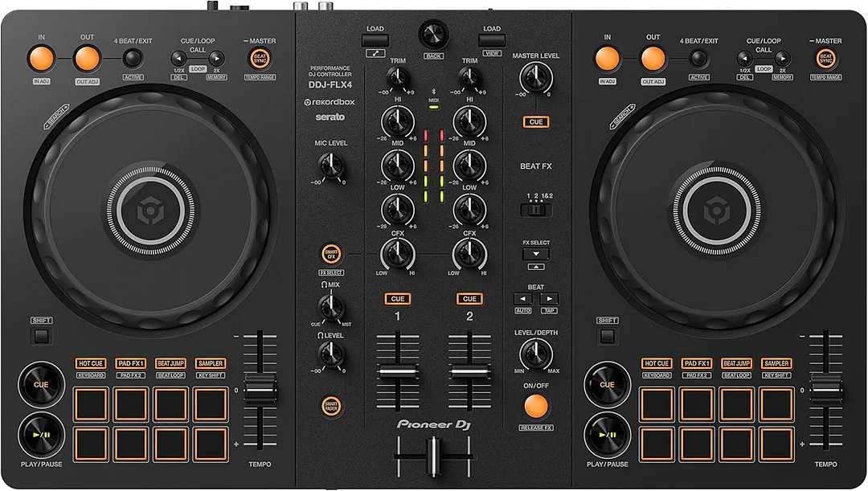Image resolution: width=868 pixels, height=491 pixels.
Task: Select left deck HOT CUE pad mode
Action: [91, 364]
